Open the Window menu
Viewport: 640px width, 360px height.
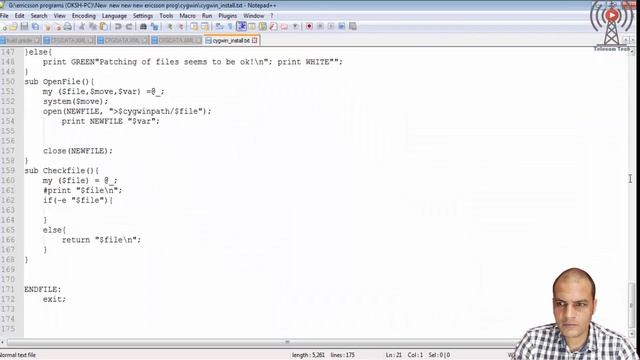[253, 16]
